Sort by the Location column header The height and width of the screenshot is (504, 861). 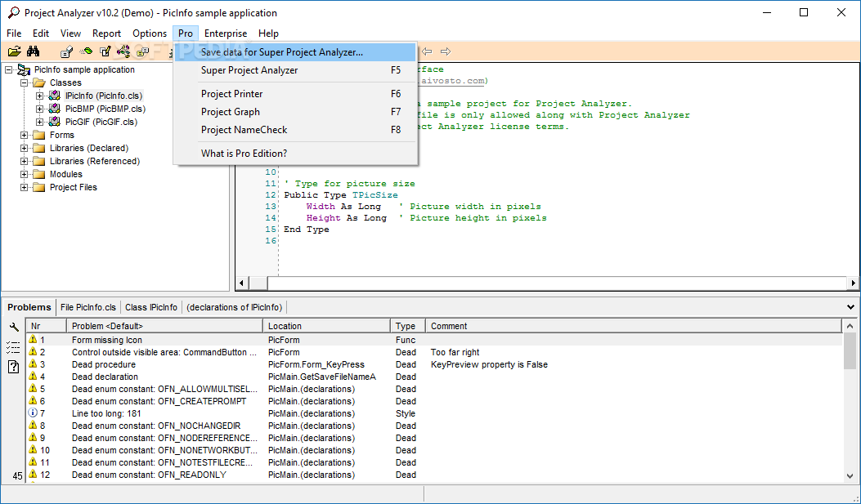327,326
